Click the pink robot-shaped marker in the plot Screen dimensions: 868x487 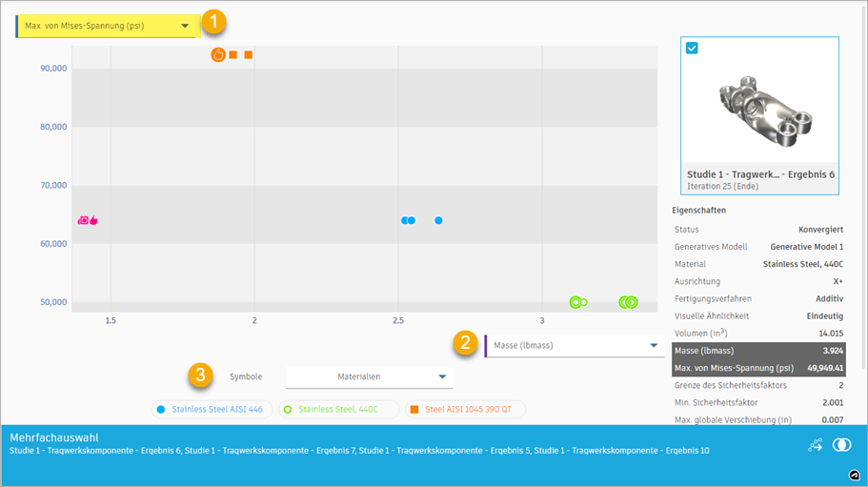[x=83, y=220]
